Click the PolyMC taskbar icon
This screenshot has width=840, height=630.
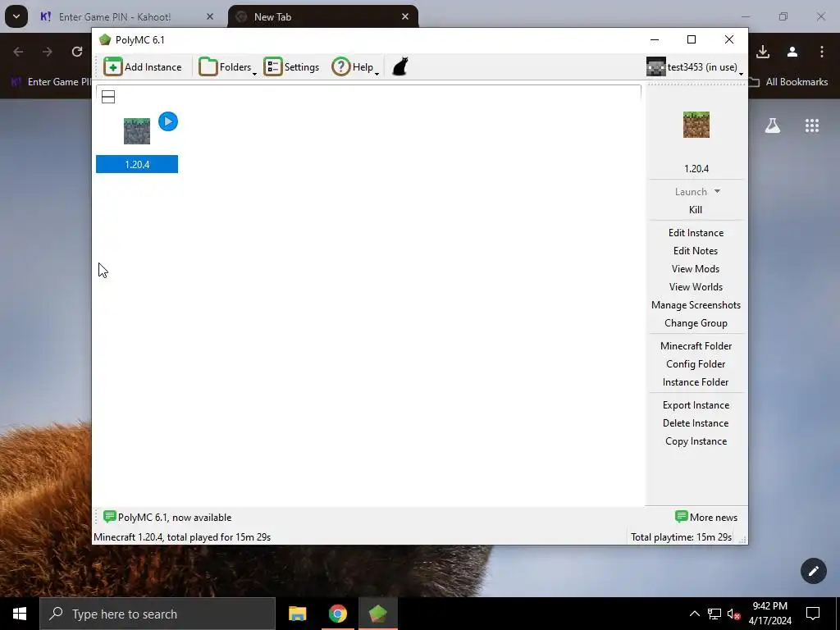coord(377,614)
